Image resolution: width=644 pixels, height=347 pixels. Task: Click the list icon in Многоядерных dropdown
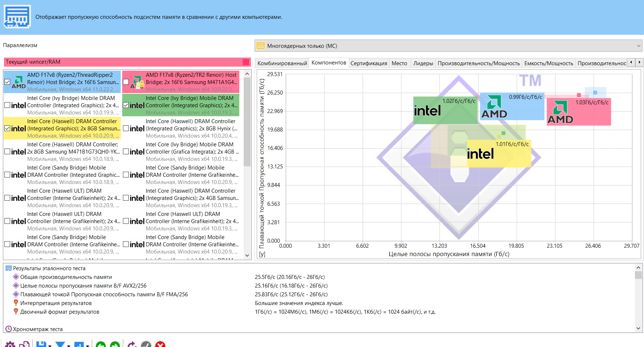point(261,46)
